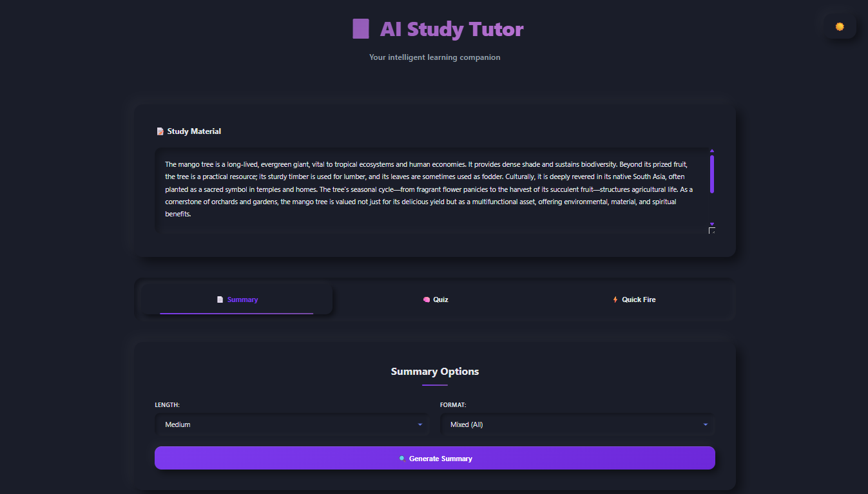
Task: Click the document icon next to Study Material
Action: click(160, 131)
